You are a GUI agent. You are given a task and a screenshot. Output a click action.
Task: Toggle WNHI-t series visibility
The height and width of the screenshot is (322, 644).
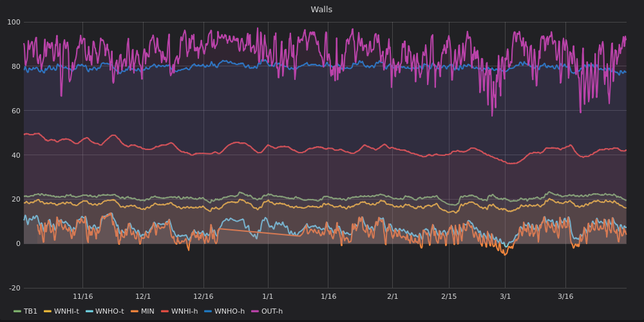tap(66, 312)
